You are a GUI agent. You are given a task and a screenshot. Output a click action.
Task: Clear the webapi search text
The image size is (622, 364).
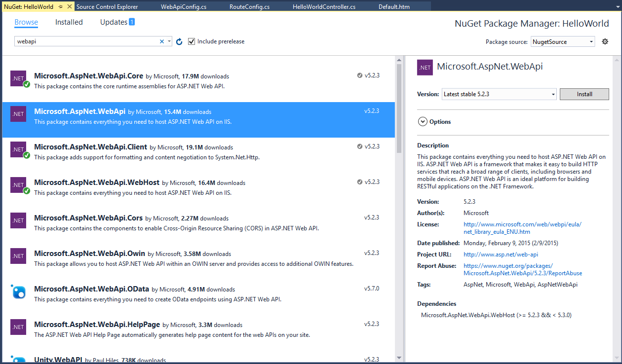pos(161,42)
